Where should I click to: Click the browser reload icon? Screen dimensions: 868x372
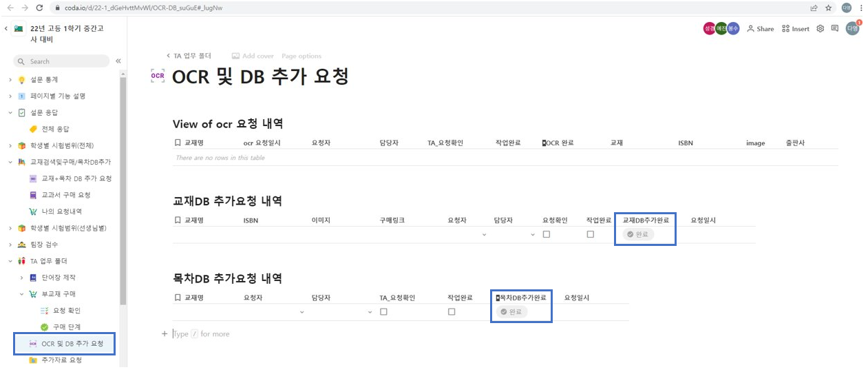pyautogui.click(x=39, y=8)
